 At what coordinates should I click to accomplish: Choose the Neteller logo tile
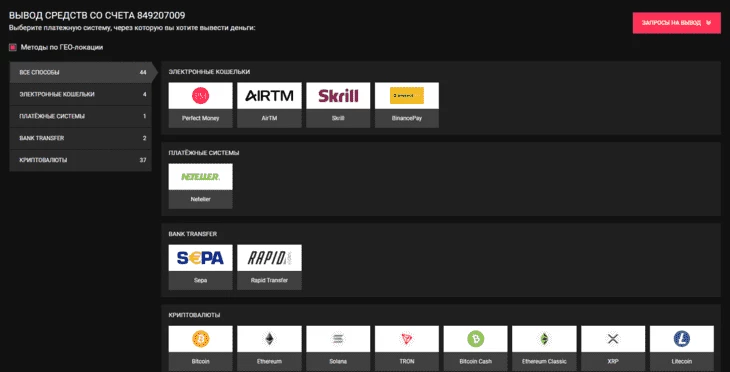click(x=200, y=176)
